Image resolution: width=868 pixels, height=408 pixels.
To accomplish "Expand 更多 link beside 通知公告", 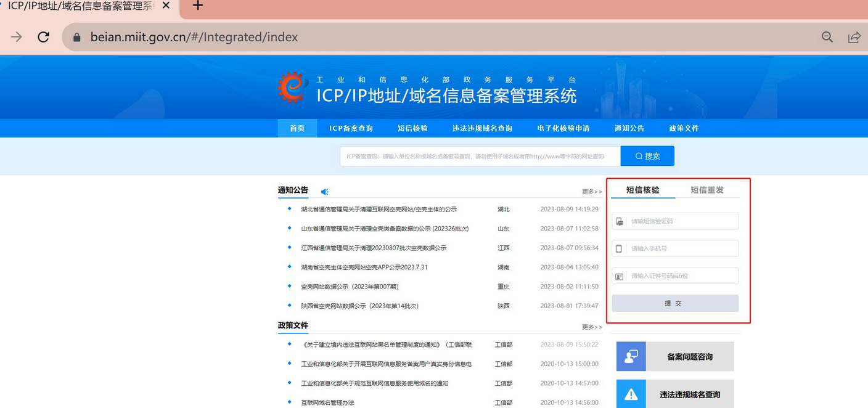I will click(x=591, y=192).
